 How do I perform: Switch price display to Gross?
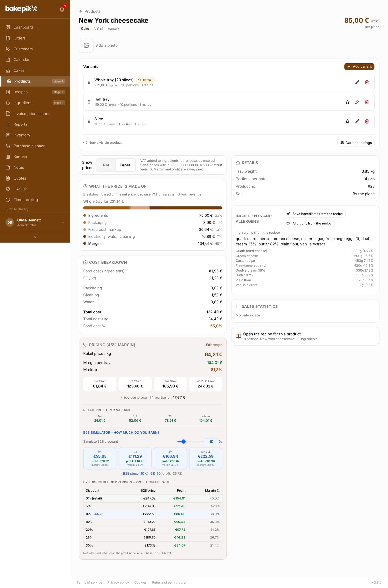125,165
